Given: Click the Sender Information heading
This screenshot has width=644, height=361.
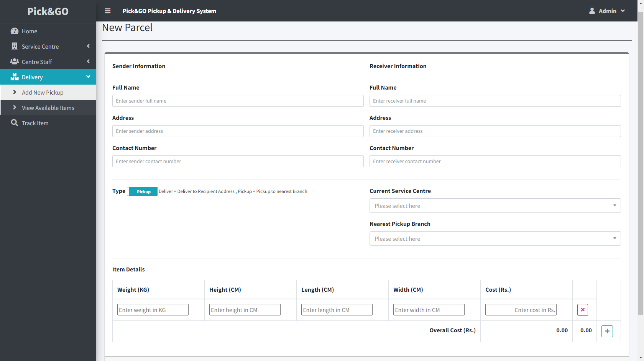Looking at the screenshot, I should pos(139,66).
